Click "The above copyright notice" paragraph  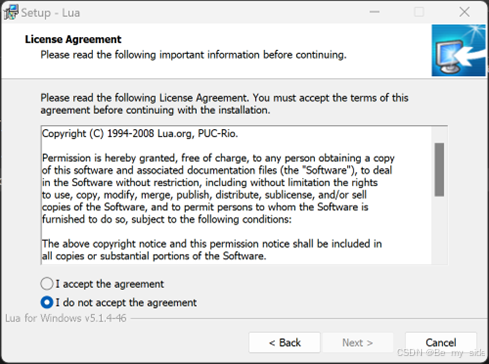click(212, 250)
